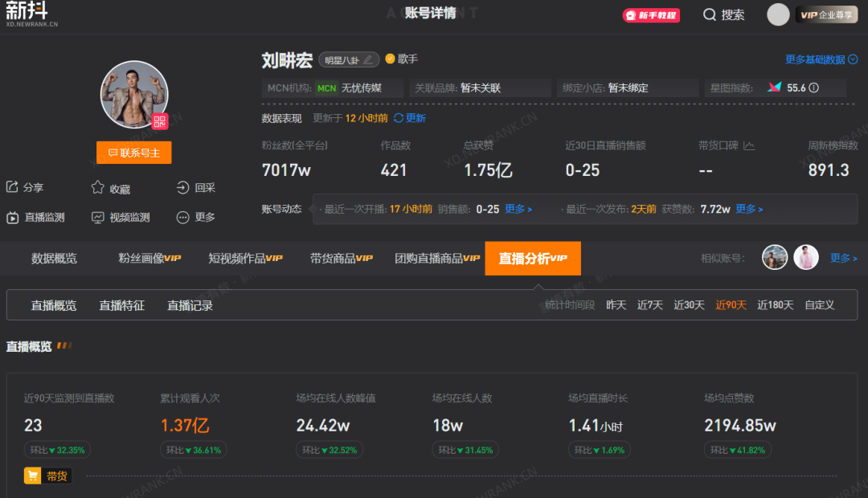
Task: Click the profile photo of 刘畊宏
Action: click(x=134, y=95)
